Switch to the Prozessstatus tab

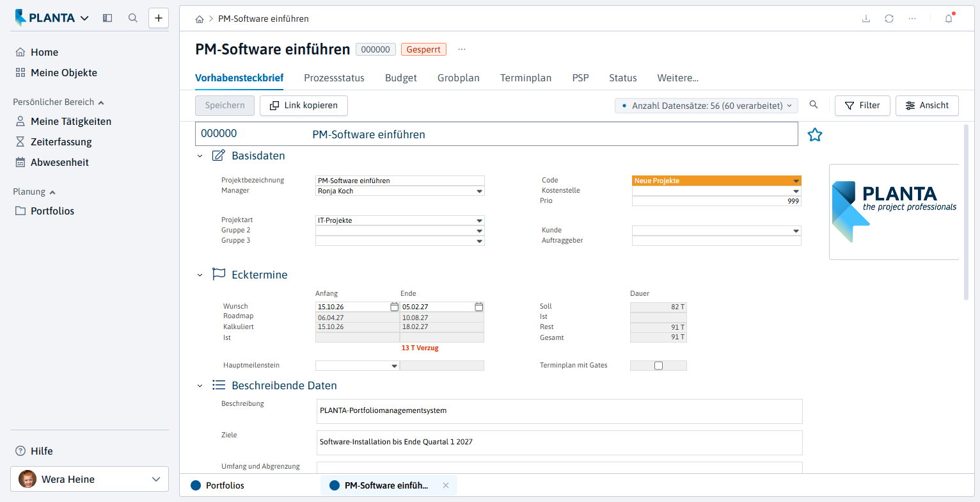click(x=334, y=78)
